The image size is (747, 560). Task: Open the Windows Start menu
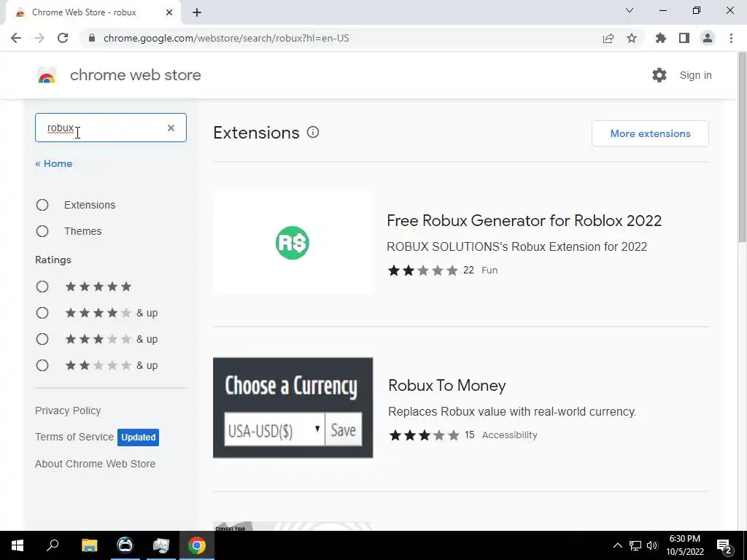(x=18, y=545)
